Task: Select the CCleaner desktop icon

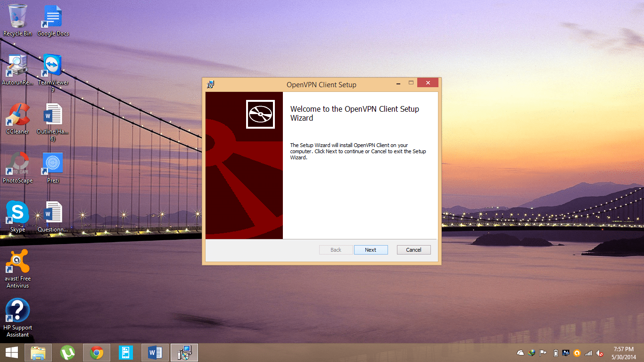Action: (17, 118)
